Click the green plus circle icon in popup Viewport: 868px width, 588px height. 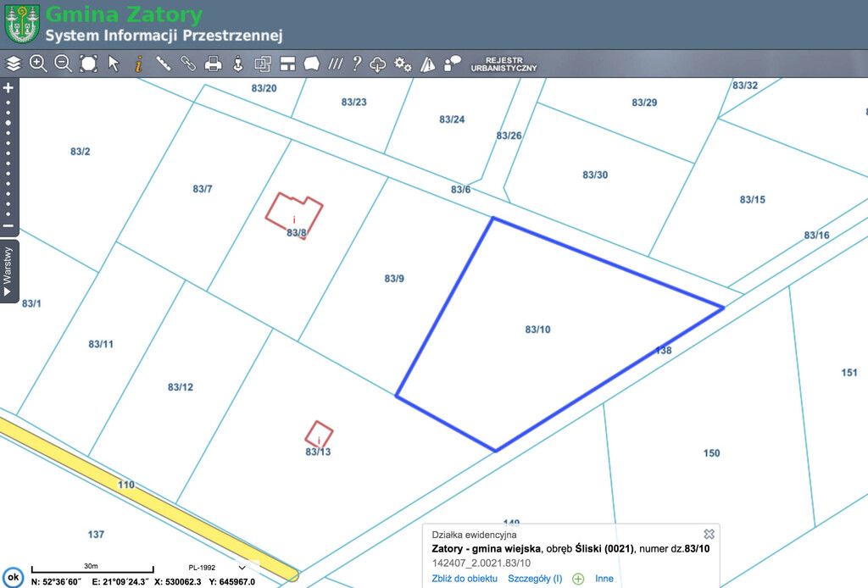coord(578,580)
